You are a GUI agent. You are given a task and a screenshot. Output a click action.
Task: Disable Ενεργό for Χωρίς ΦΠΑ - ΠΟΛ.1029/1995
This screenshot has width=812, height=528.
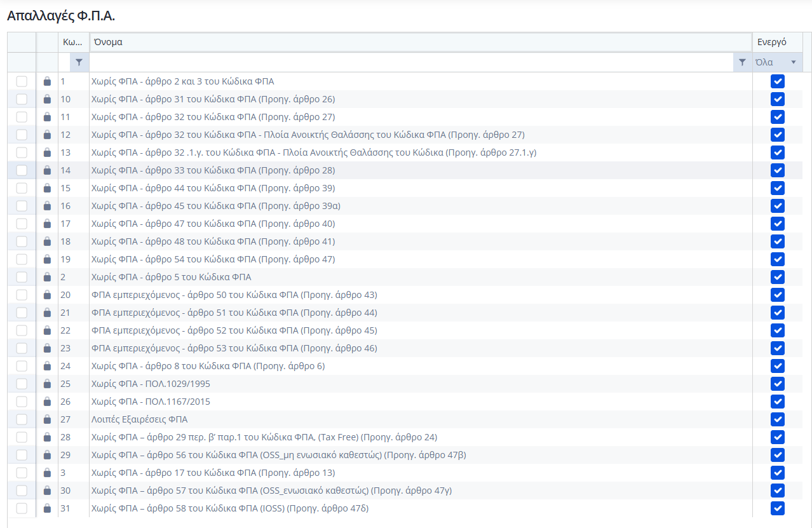point(777,384)
